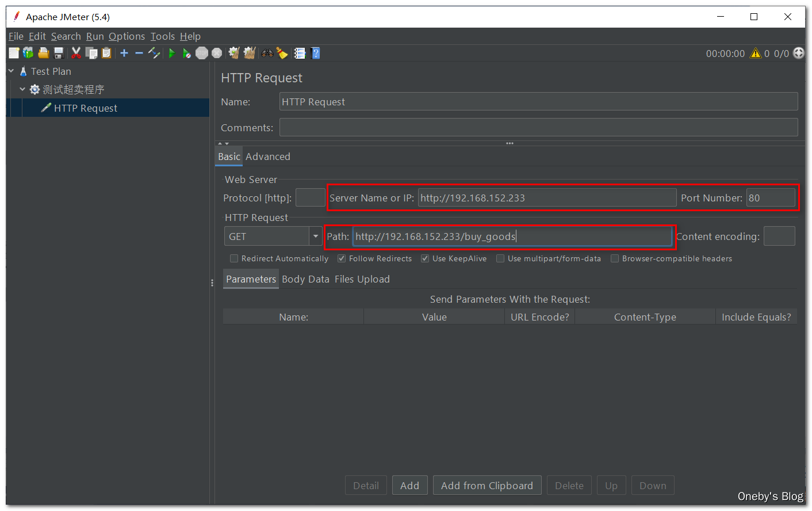The image size is (812, 511).
Task: Click the Up button
Action: point(611,486)
